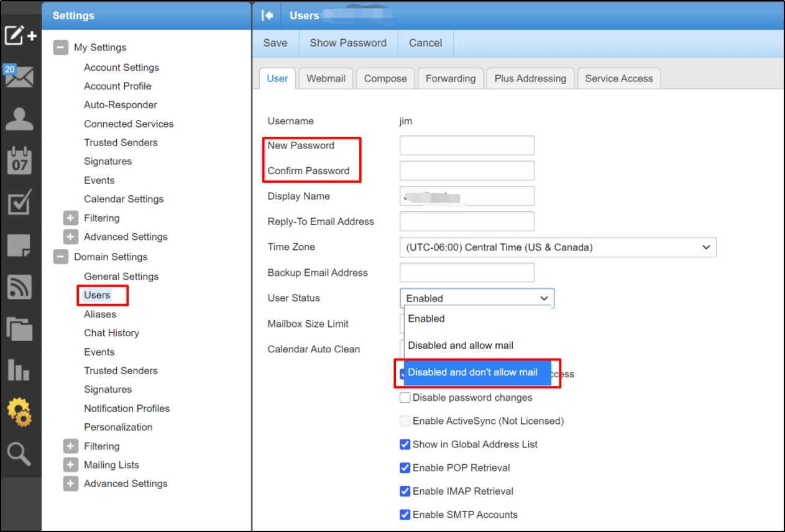The width and height of the screenshot is (785, 532).
Task: Toggle Enable SMTP Accounts checkbox
Action: [x=405, y=515]
